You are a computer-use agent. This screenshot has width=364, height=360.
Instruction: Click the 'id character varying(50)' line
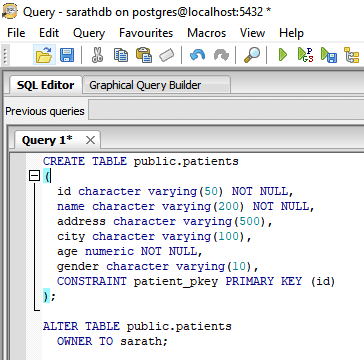point(175,191)
